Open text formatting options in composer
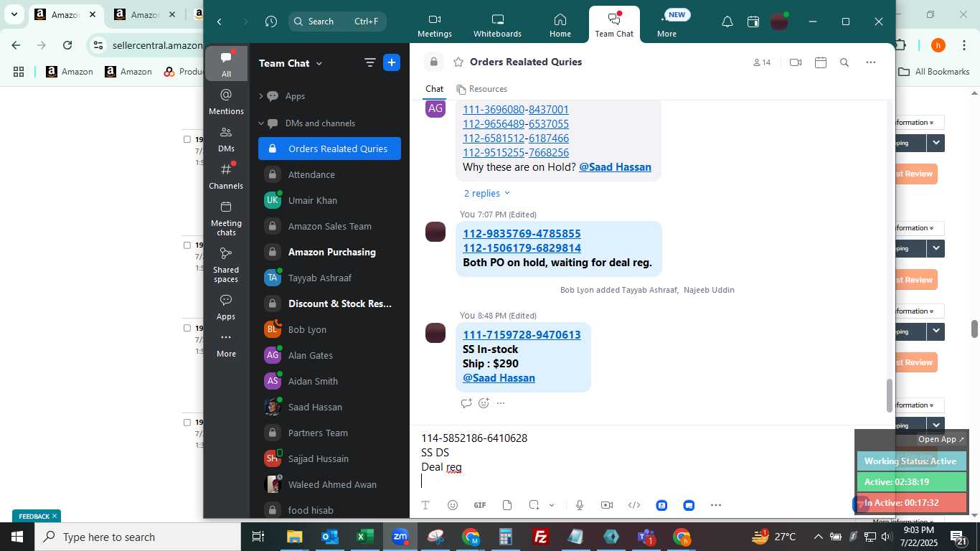Viewport: 980px width, 551px height. 425,505
